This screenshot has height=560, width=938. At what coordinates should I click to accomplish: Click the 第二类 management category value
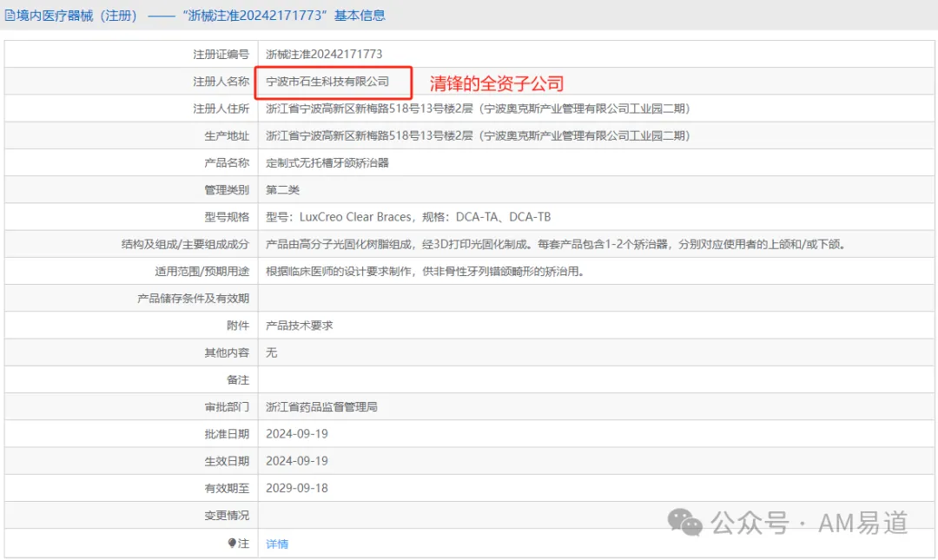point(282,189)
